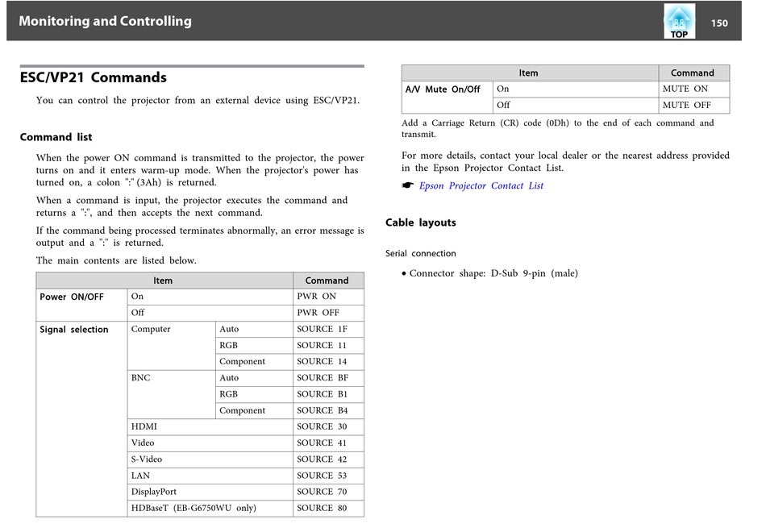The height and width of the screenshot is (532, 766).
Task: Open the Epson Projector Contact List link
Action: point(481,185)
